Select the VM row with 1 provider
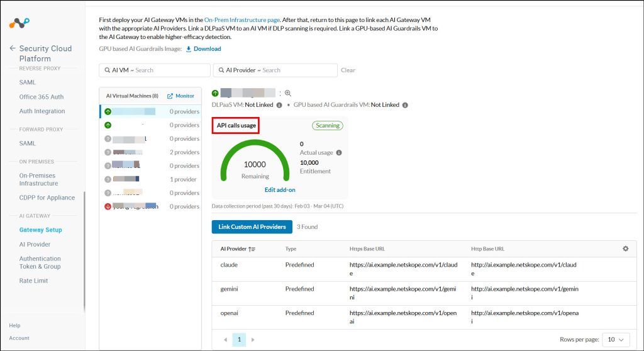 (x=150, y=179)
